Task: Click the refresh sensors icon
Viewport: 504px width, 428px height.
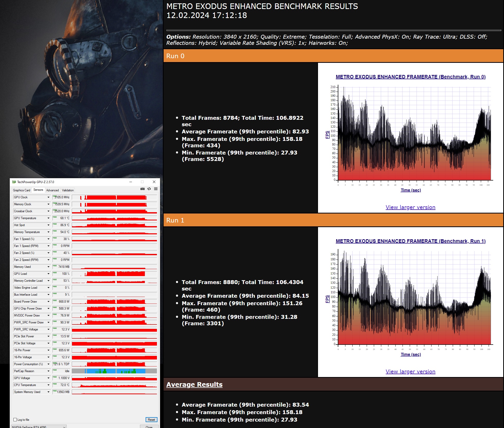Action: coord(149,189)
